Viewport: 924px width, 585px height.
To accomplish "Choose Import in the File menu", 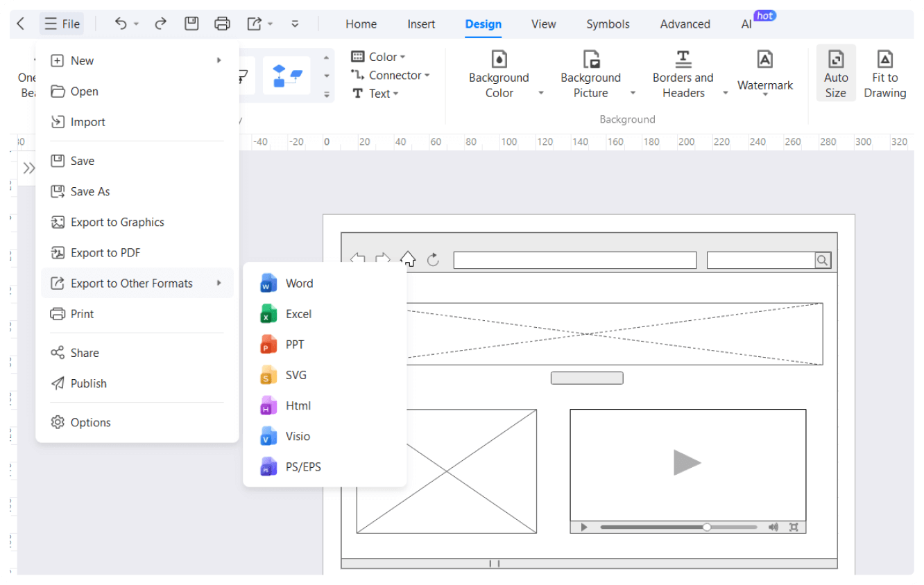I will pyautogui.click(x=137, y=122).
